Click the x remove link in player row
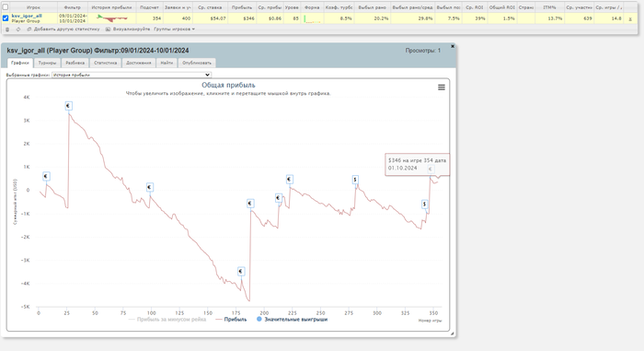Image resolution: width=644 pixels, height=351 pixels. coord(630,19)
